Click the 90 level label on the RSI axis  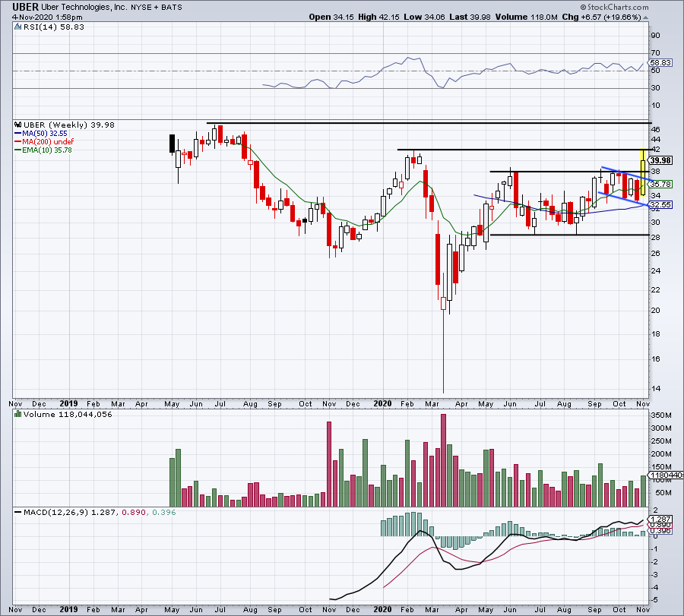coord(655,36)
